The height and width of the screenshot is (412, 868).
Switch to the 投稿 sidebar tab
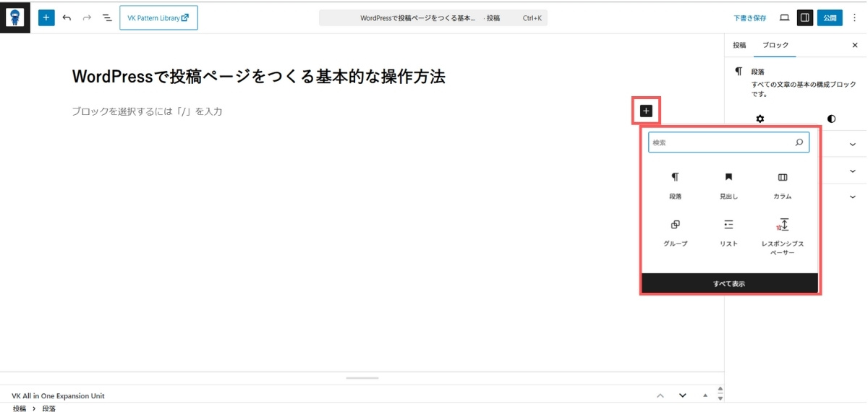point(739,45)
